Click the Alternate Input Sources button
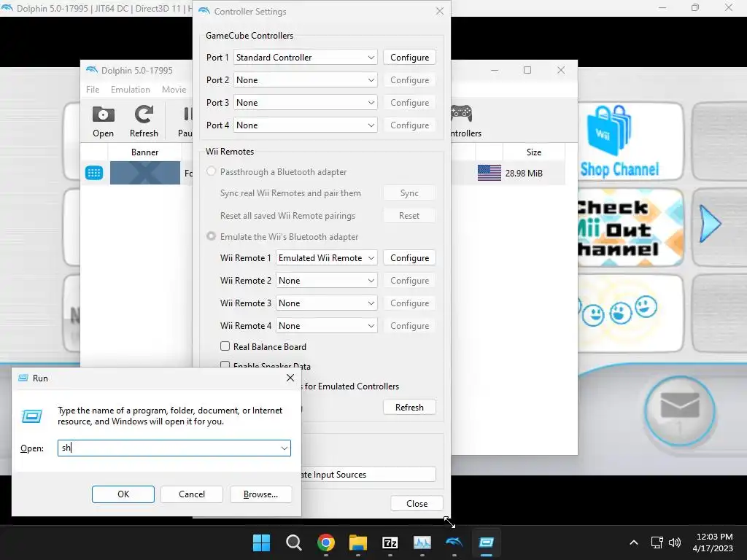 [x=368, y=474]
